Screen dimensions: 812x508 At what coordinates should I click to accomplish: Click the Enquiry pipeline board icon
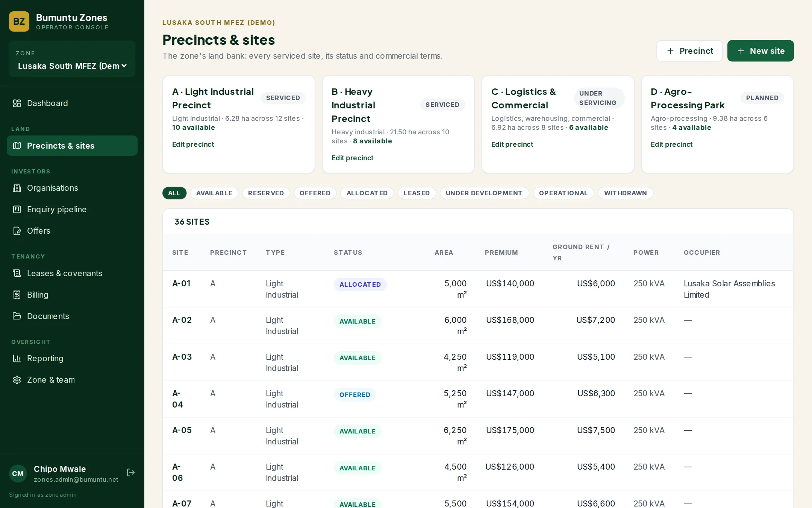pos(17,209)
